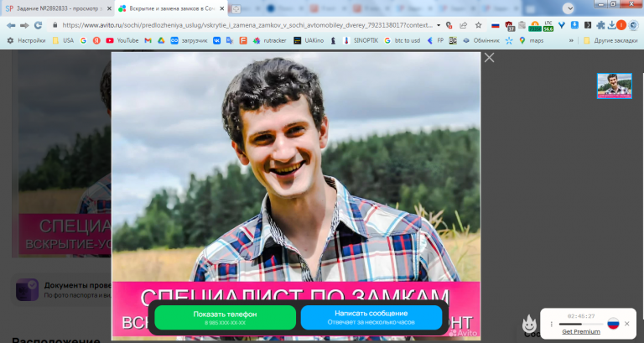This screenshot has width=644, height=343.
Task: Open the загрузчик bookmark
Action: (189, 40)
